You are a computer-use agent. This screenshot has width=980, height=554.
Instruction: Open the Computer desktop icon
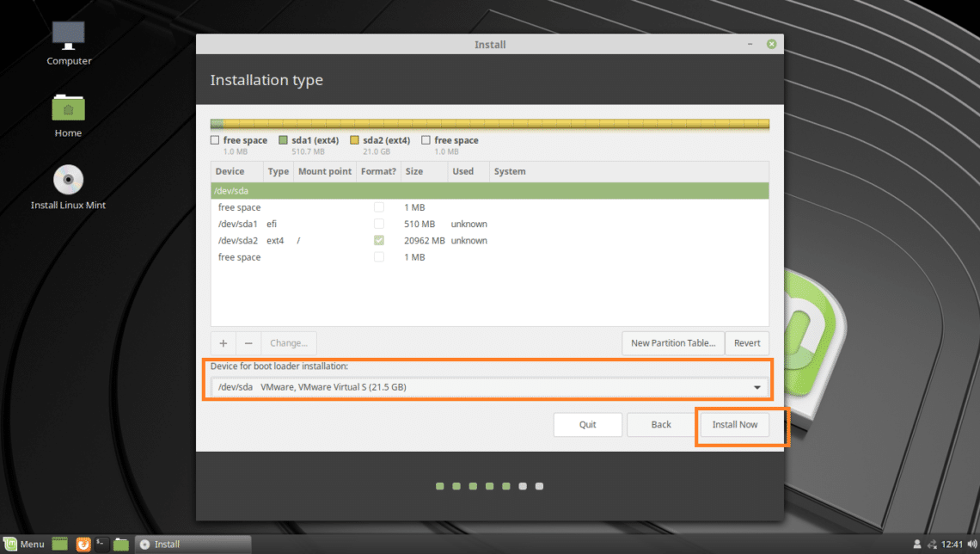(x=68, y=39)
